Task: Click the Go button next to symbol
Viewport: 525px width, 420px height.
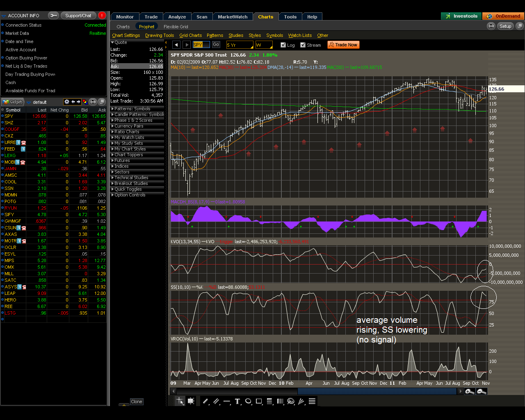Action: [216, 44]
